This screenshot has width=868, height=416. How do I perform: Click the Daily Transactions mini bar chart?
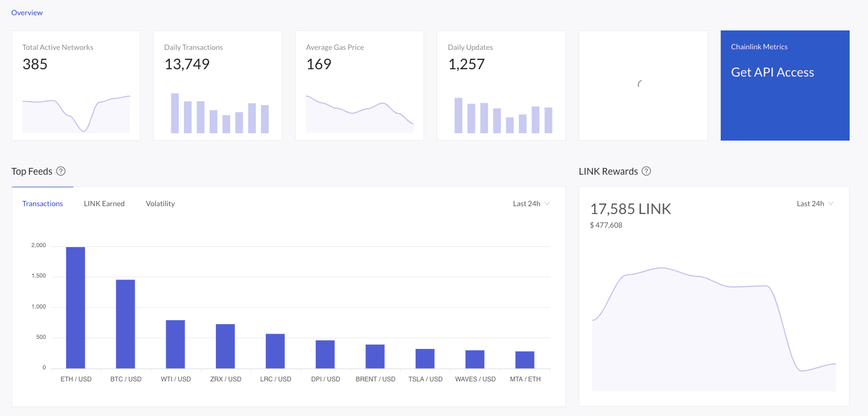[x=220, y=113]
